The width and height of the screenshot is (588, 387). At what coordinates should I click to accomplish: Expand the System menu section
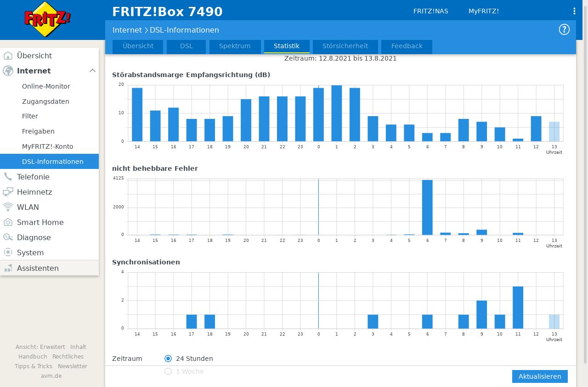click(x=30, y=253)
